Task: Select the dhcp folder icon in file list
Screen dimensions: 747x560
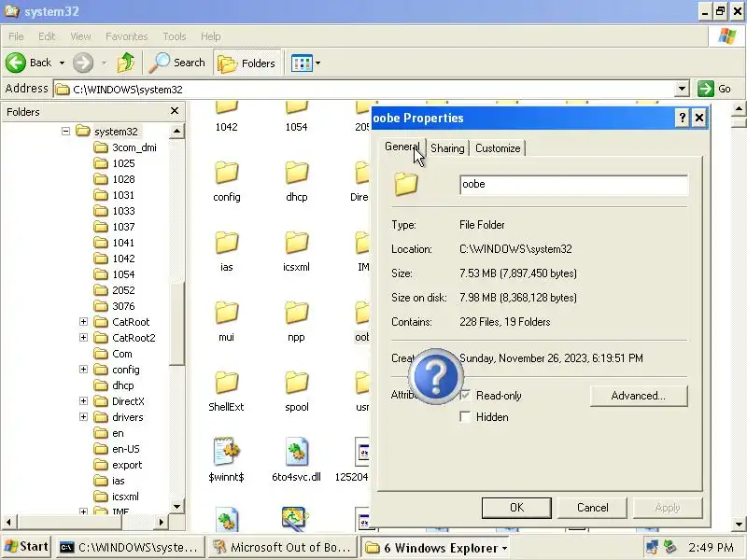Action: coord(296,173)
